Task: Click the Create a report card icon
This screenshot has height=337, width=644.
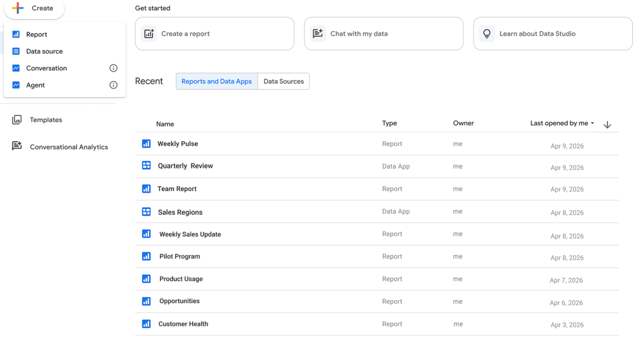Action: click(149, 33)
